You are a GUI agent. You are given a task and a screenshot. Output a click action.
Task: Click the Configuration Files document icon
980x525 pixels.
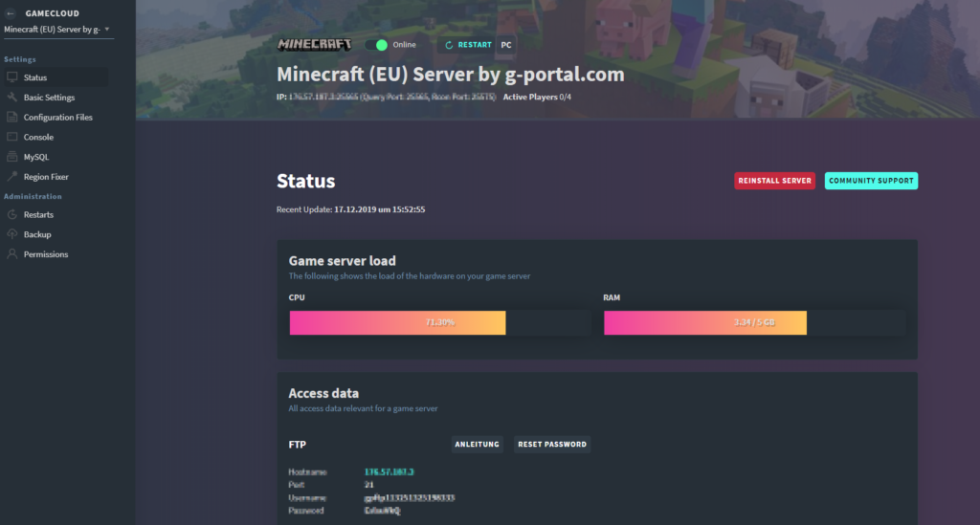11,118
